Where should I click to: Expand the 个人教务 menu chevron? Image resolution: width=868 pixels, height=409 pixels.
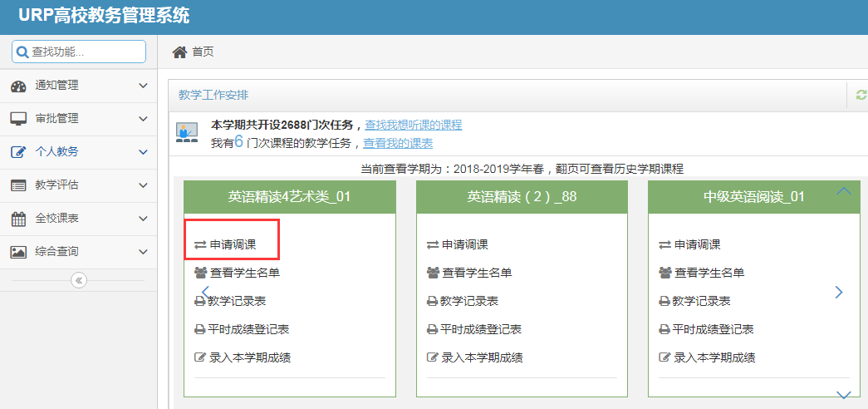click(x=143, y=152)
